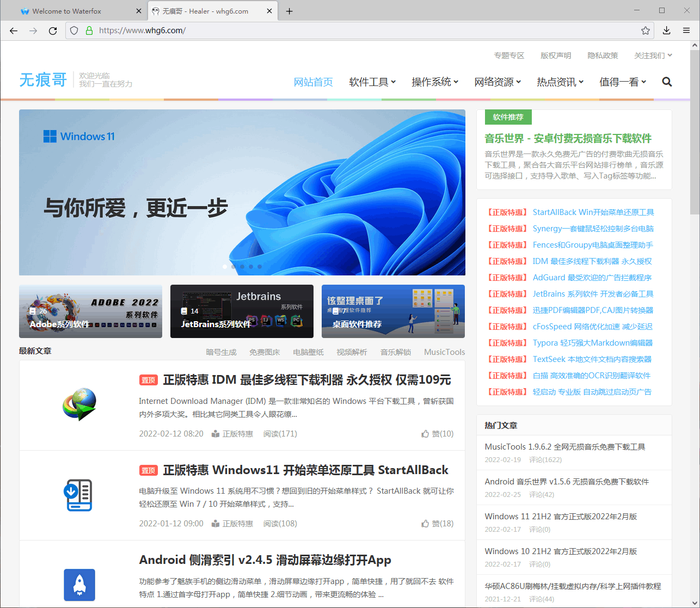Screen dimensions: 700x608
Task: Expand the 热点资讯 menu
Action: 560,82
